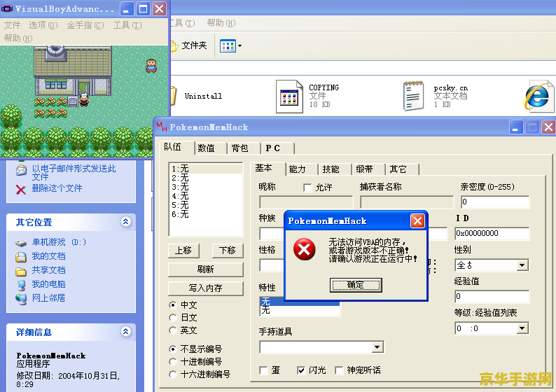Open Explorer 帮助 menu
This screenshot has height=392, width=556.
pyautogui.click(x=221, y=23)
